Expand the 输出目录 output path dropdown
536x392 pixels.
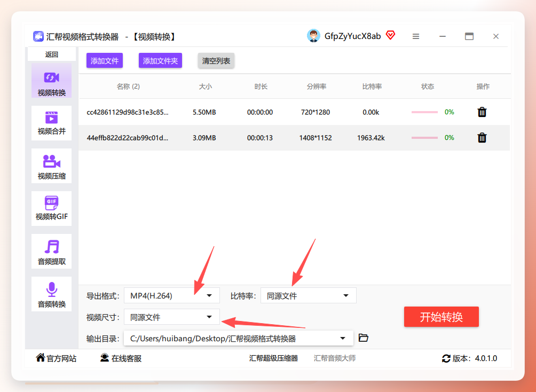click(238, 338)
